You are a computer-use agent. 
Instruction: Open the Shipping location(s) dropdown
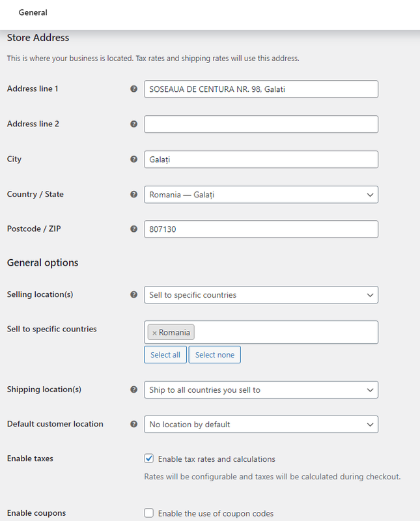(x=260, y=389)
